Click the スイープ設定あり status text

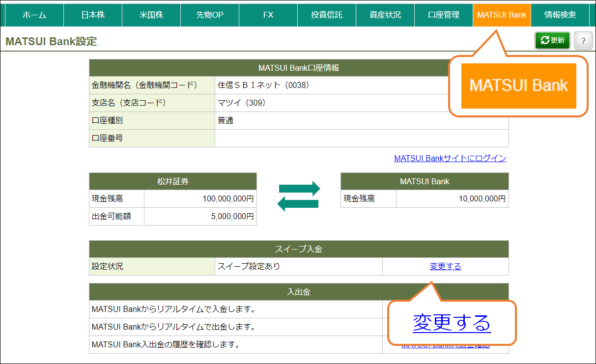point(249,267)
